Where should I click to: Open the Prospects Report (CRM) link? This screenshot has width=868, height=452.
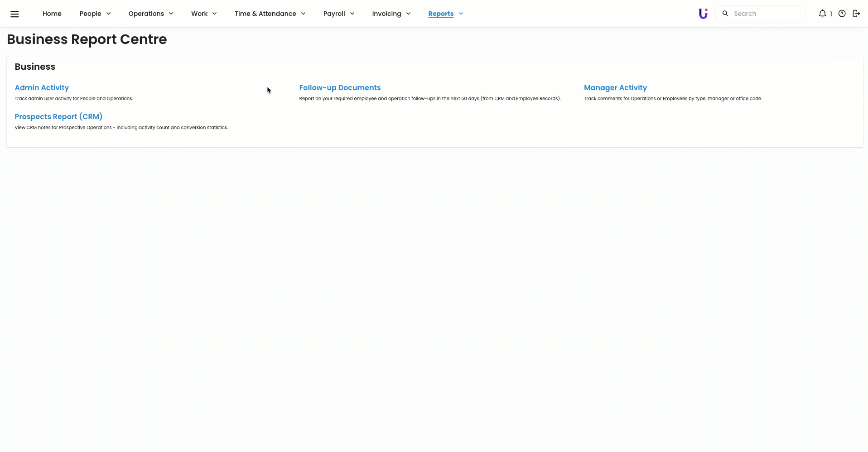click(58, 117)
